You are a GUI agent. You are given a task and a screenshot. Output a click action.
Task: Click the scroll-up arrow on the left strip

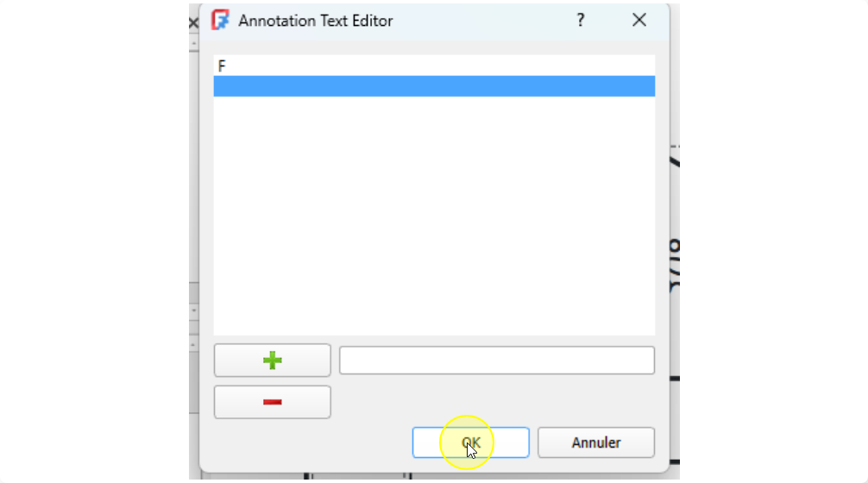(194, 43)
